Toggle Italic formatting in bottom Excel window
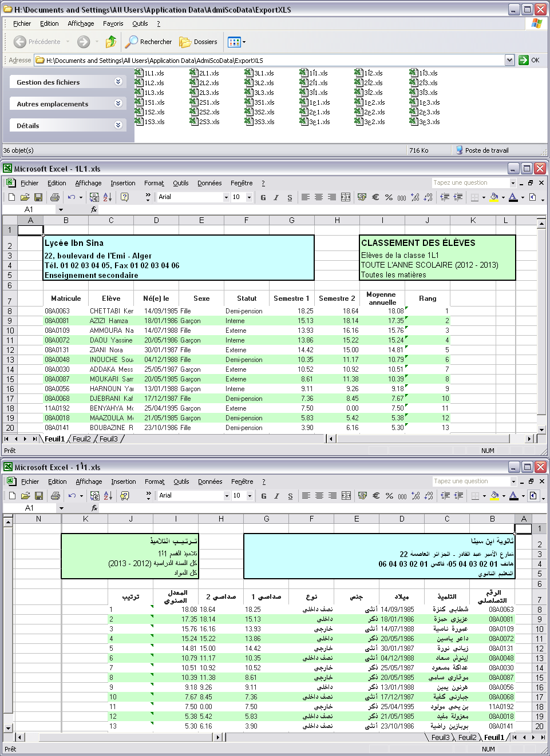Image resolution: width=550 pixels, height=756 pixels. 277,496
